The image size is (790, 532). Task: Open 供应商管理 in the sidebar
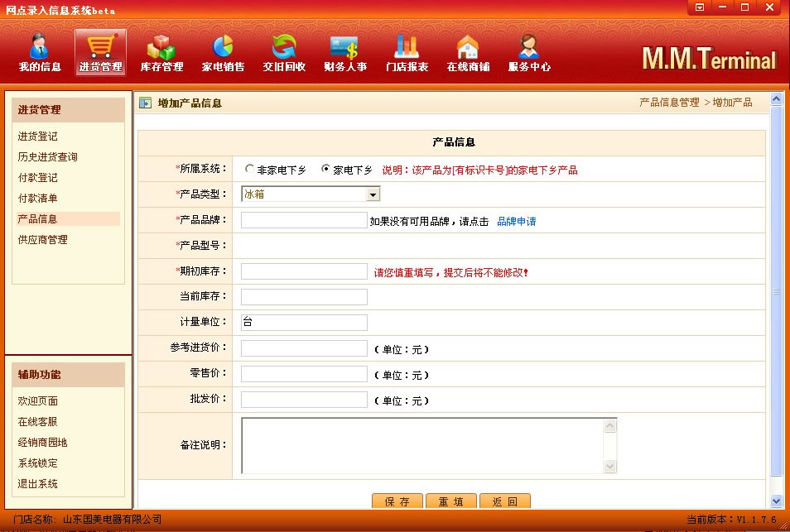[43, 240]
